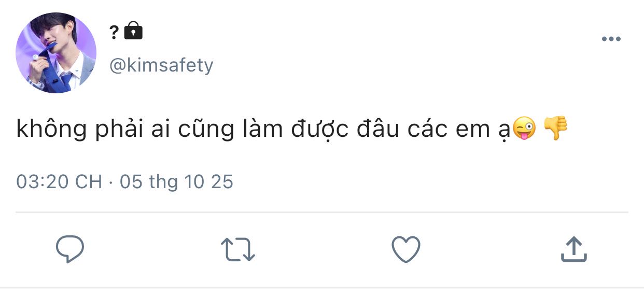Open the circular profile picture

coord(56,53)
